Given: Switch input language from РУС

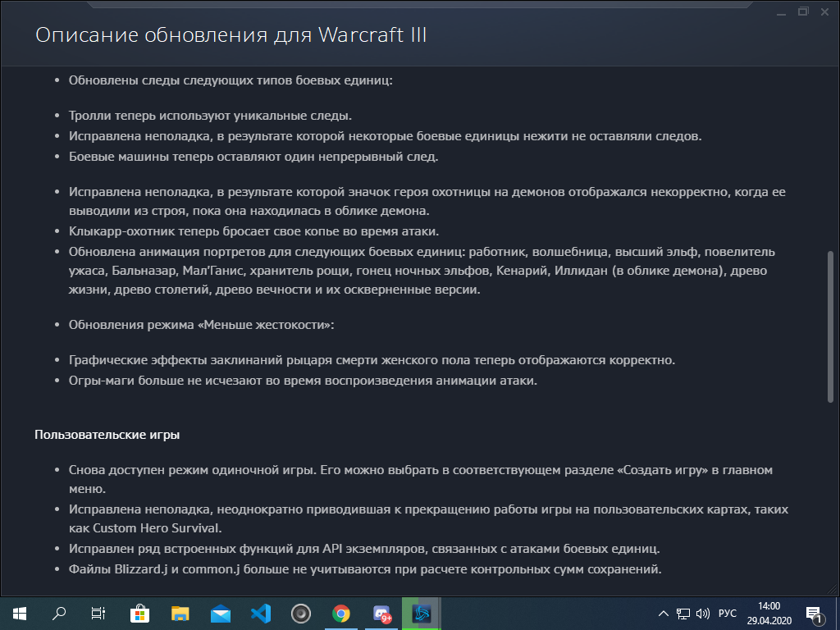Looking at the screenshot, I should (x=728, y=614).
